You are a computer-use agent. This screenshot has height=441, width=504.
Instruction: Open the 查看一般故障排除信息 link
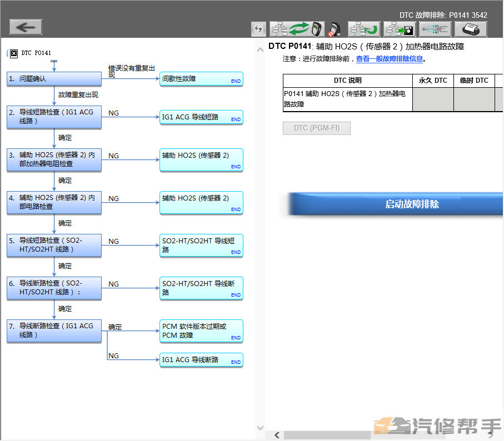[x=389, y=59]
